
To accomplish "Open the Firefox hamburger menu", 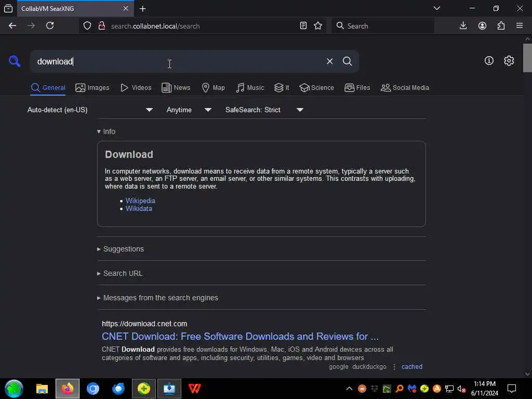I will coord(520,26).
